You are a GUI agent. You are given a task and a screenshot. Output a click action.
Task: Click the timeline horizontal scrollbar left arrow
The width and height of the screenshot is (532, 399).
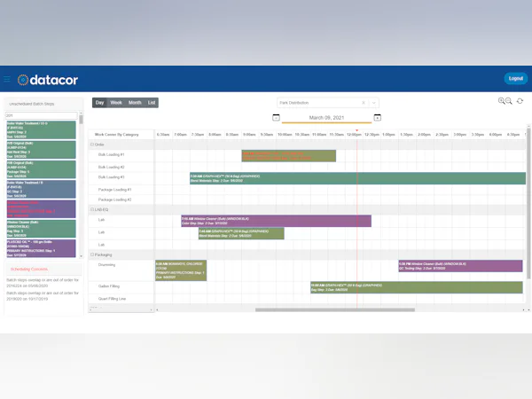(157, 309)
